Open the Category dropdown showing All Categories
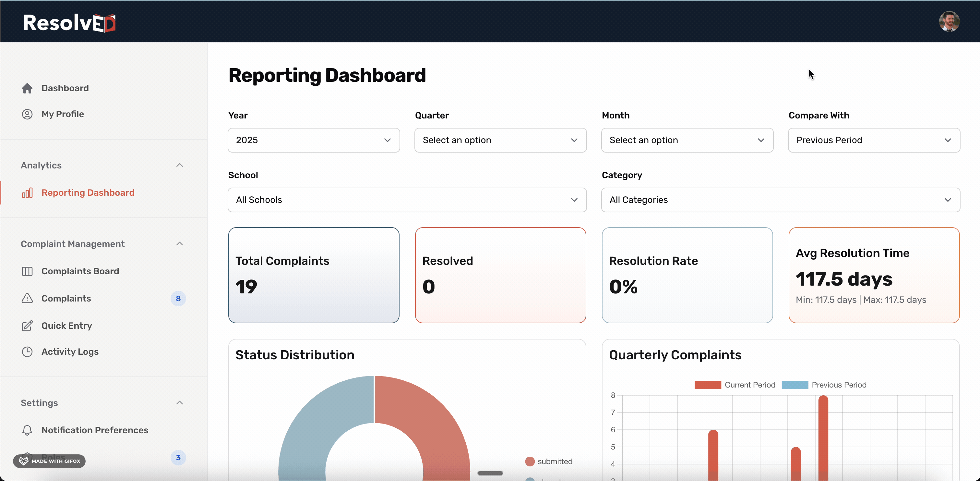Viewport: 980px width, 481px height. 781,200
